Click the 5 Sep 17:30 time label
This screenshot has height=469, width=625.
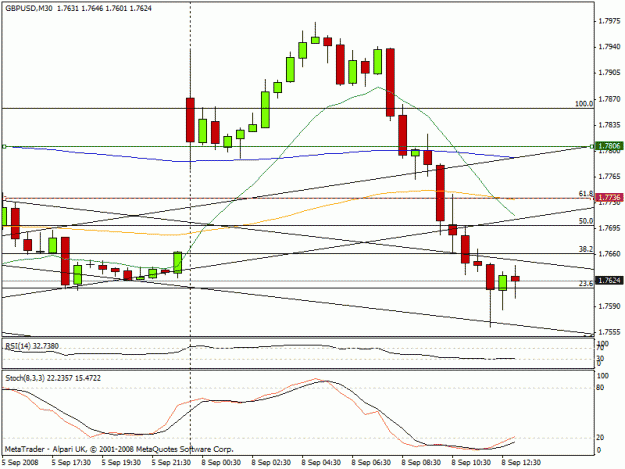(x=71, y=462)
